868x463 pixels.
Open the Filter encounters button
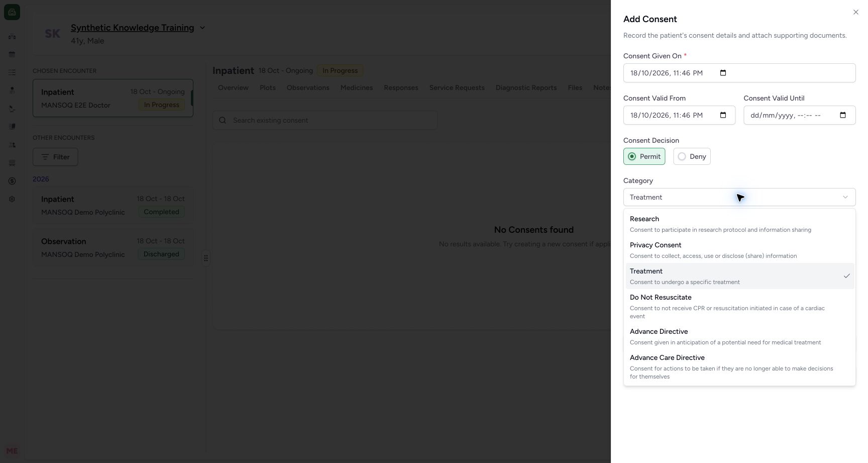(x=55, y=157)
